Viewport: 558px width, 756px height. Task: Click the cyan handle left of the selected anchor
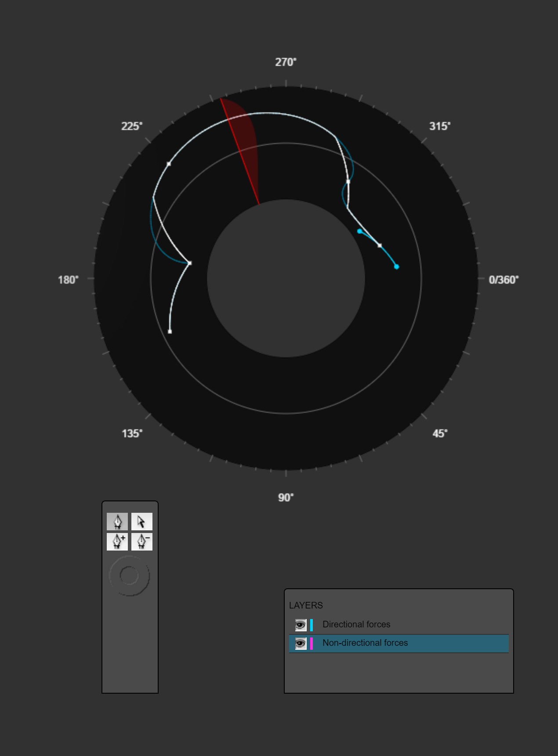click(x=360, y=231)
